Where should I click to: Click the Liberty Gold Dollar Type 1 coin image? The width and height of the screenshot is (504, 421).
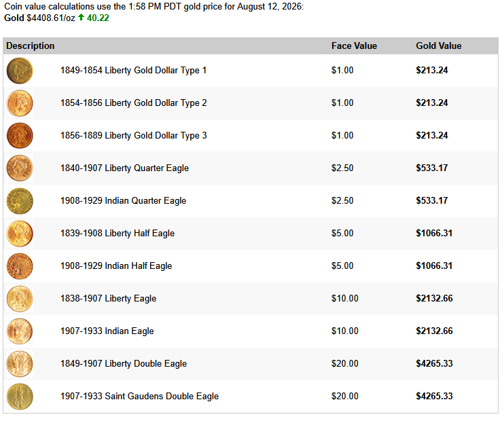[x=20, y=71]
